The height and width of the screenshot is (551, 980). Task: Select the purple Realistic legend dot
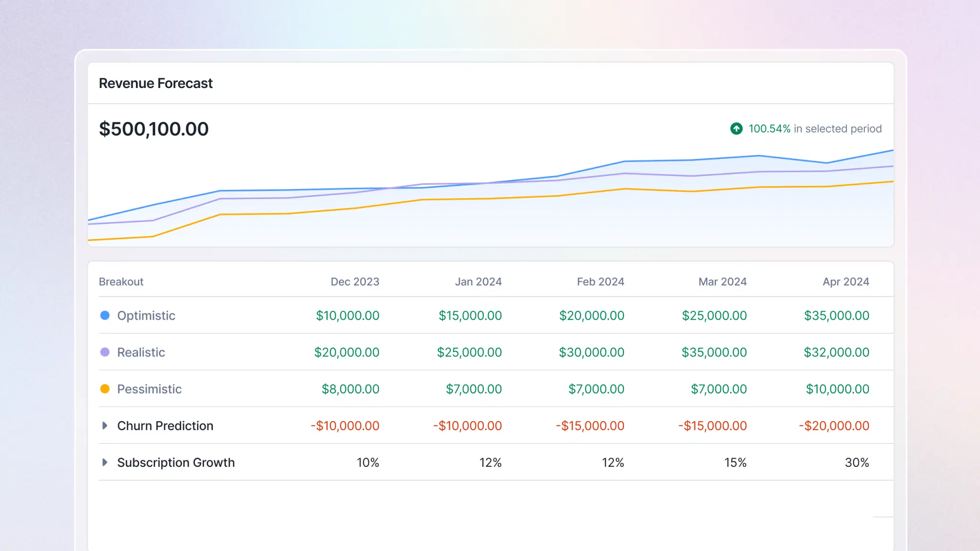click(105, 352)
